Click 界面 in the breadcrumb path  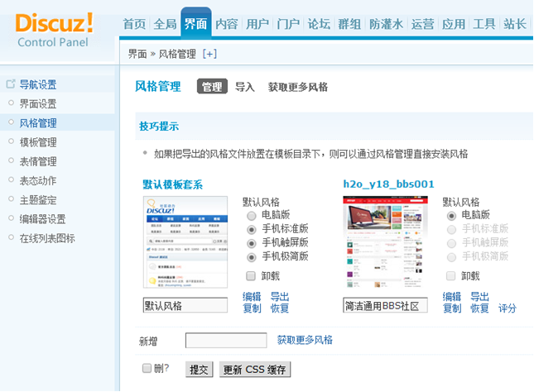click(137, 54)
